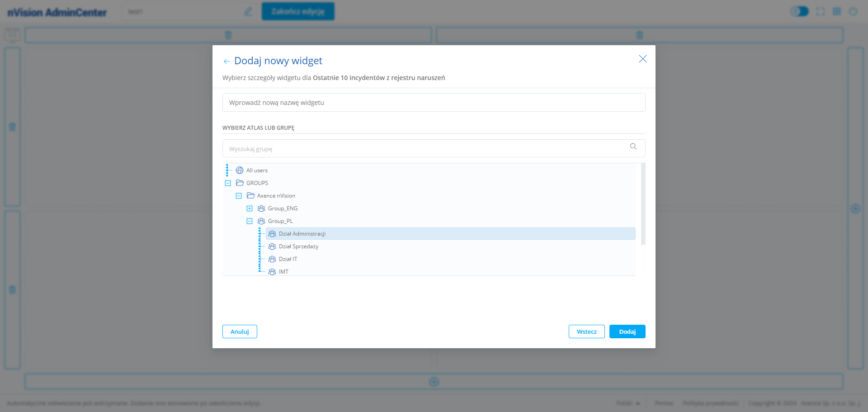
Task: Close the Dodaj nowy widget dialog
Action: (x=642, y=59)
